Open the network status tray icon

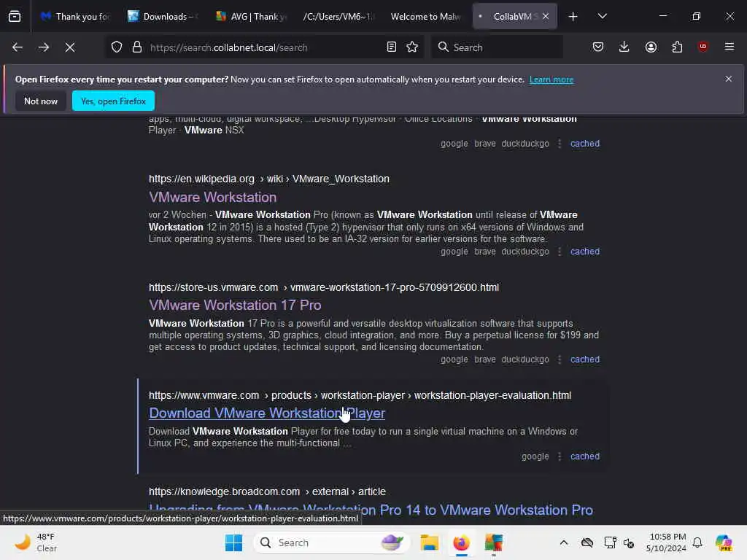coord(609,542)
